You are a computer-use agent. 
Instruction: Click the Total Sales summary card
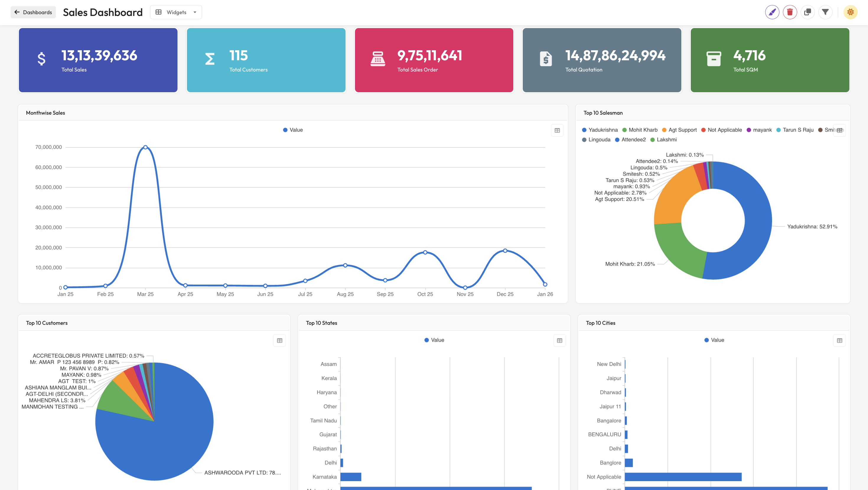point(98,60)
